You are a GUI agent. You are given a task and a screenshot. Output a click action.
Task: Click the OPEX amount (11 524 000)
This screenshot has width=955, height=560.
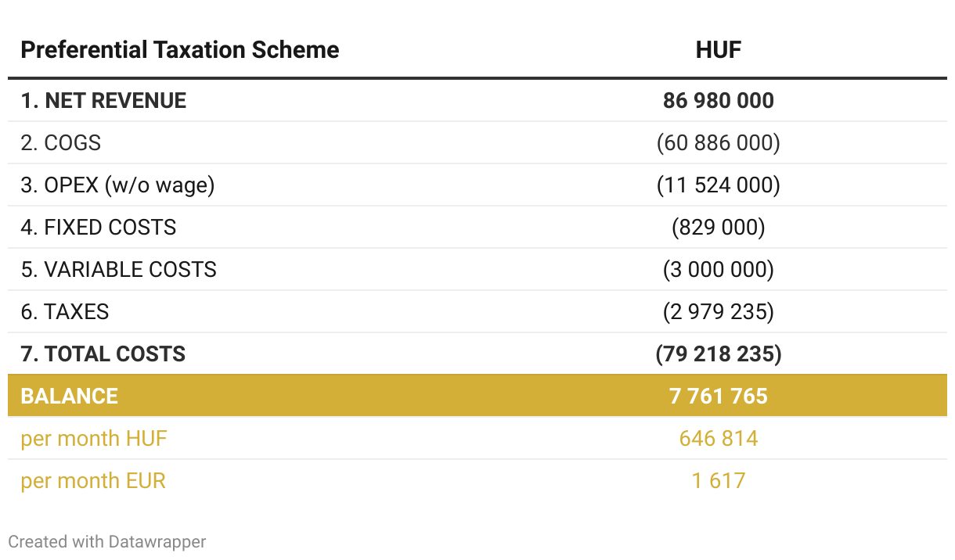[718, 185]
